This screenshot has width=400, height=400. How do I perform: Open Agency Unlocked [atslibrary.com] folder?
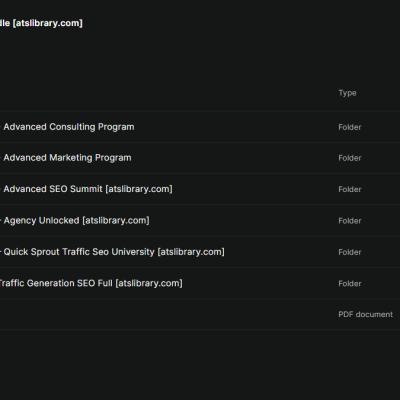click(76, 220)
